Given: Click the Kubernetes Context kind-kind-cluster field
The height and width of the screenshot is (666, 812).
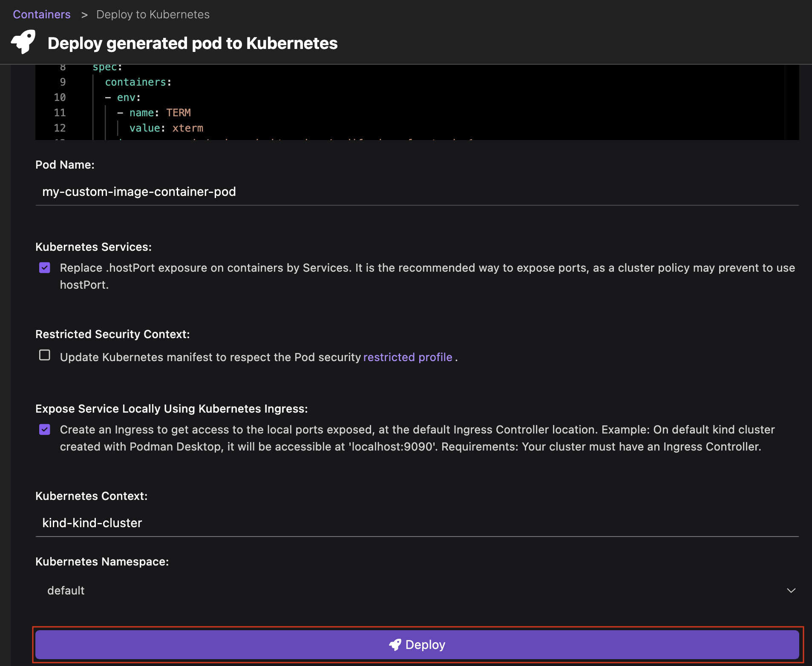Looking at the screenshot, I should (x=417, y=523).
